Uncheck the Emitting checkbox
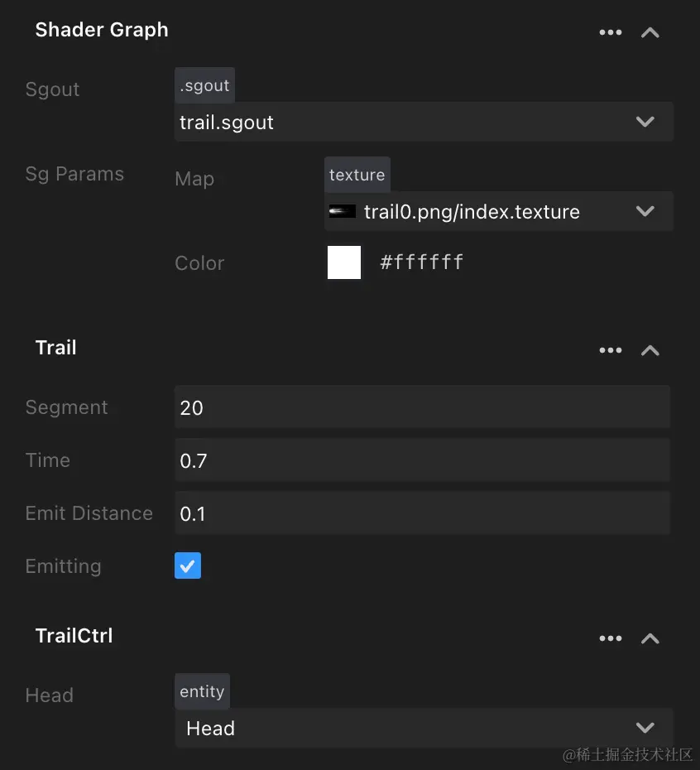 (x=188, y=566)
